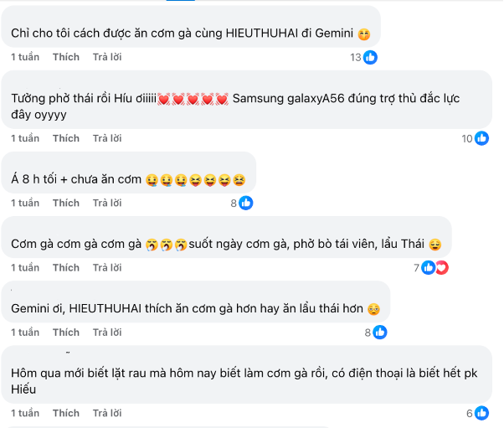Image resolution: width=504 pixels, height=428 pixels.
Task: Click the like reaction icon showing 10 likes
Action: coord(481,138)
